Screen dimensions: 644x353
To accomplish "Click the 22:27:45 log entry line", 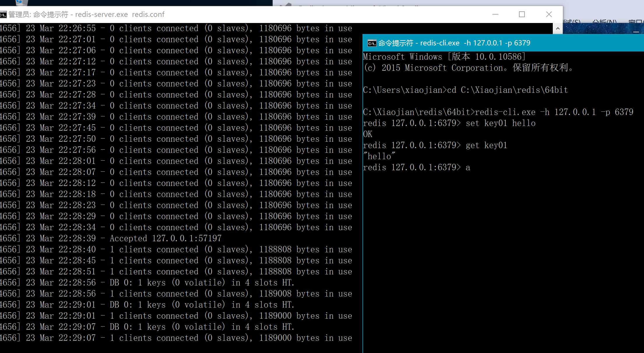I will tap(176, 128).
